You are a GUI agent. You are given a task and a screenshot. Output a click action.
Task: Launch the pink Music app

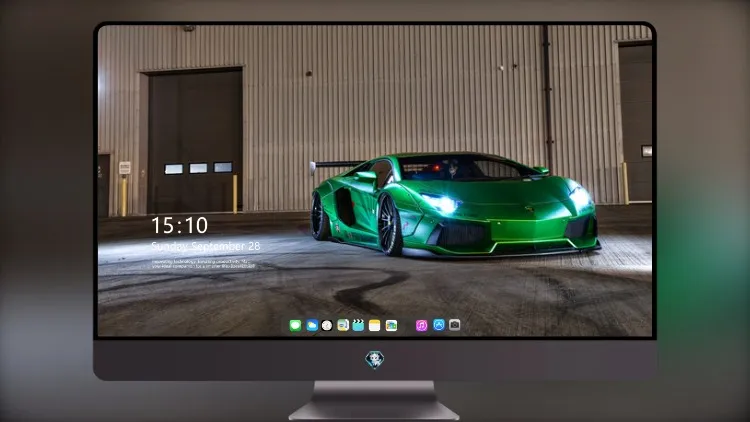click(x=421, y=325)
